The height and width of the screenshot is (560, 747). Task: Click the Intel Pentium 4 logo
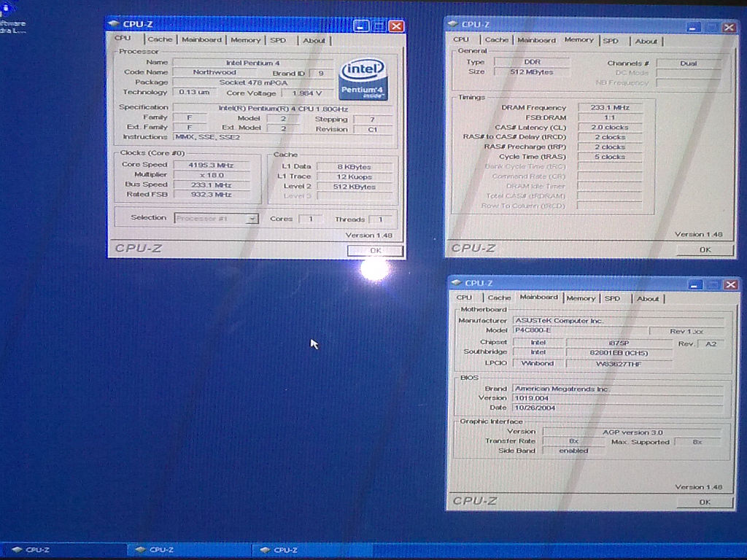click(x=363, y=79)
